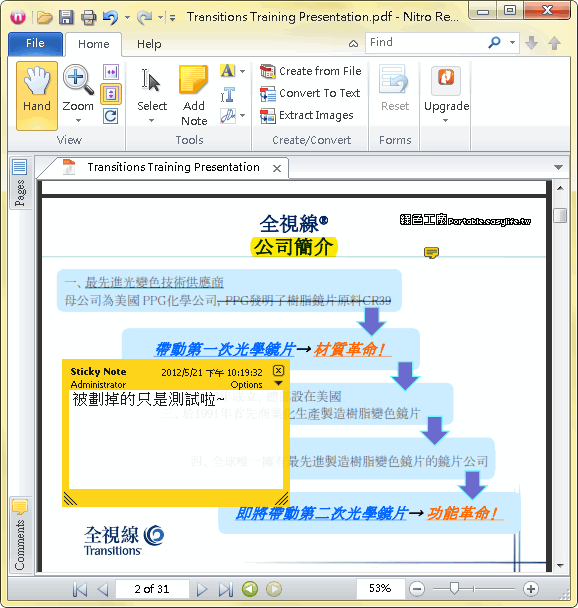This screenshot has width=578, height=608.
Task: Click Convert To Text
Action: (x=310, y=93)
